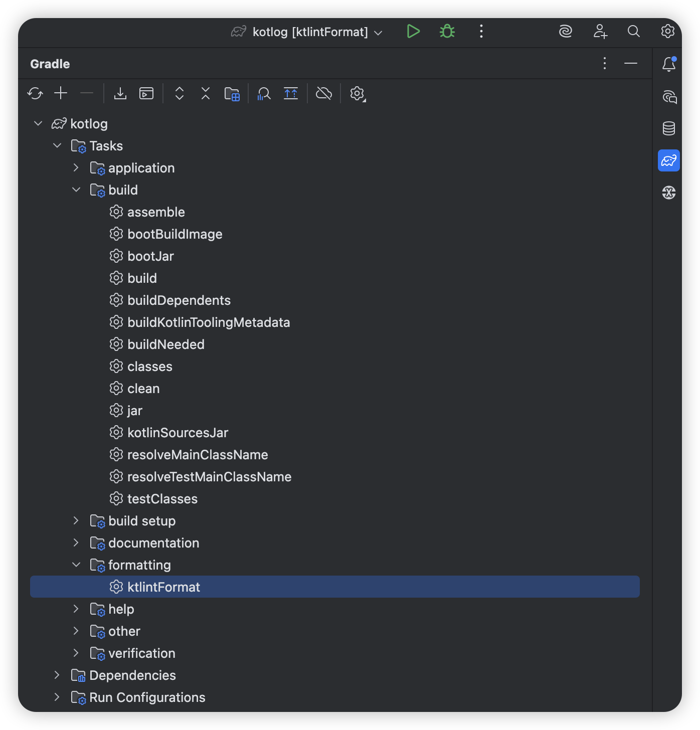Expand all tree nodes icon
This screenshot has width=700, height=730.
(180, 93)
